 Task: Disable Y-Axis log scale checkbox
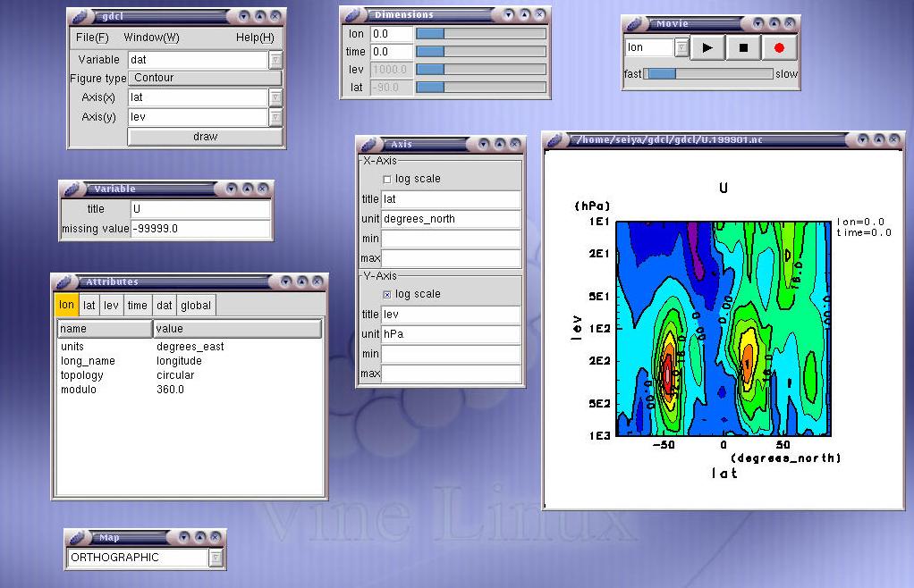click(387, 295)
